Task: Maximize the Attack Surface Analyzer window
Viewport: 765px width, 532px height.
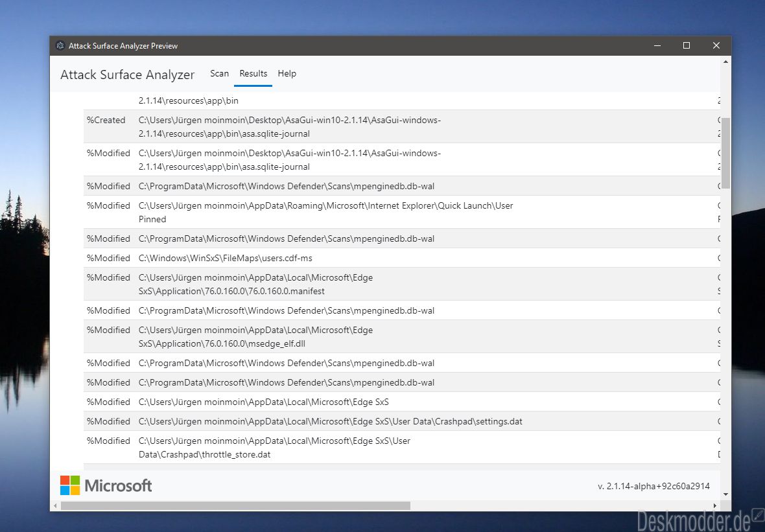Action: point(687,45)
